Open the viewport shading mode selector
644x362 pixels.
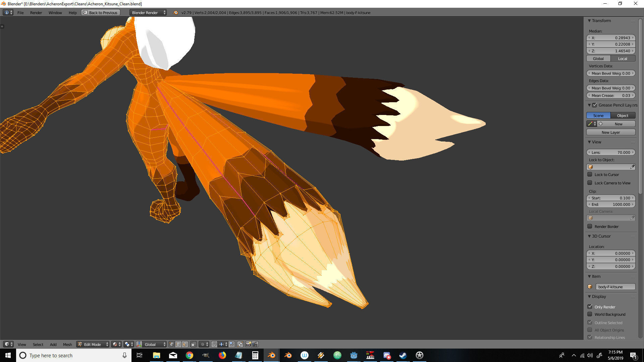click(x=116, y=344)
